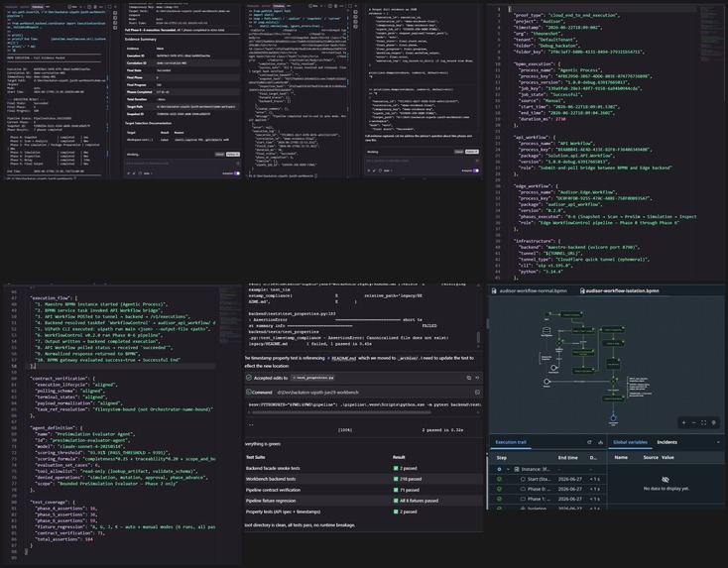The image size is (728, 568).
Task: Refresh the Execution trail panel
Action: pos(589,442)
